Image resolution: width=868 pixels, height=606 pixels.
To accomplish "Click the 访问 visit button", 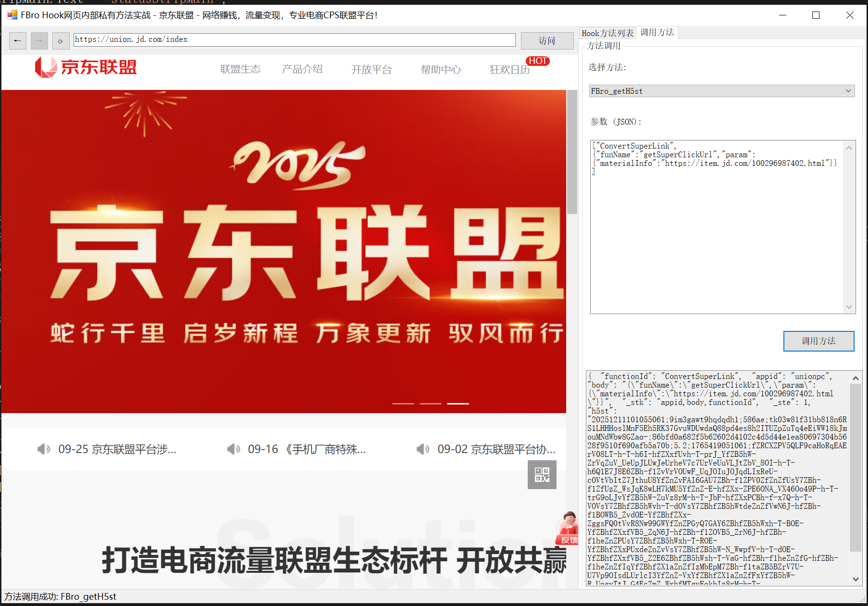I will tap(547, 41).
